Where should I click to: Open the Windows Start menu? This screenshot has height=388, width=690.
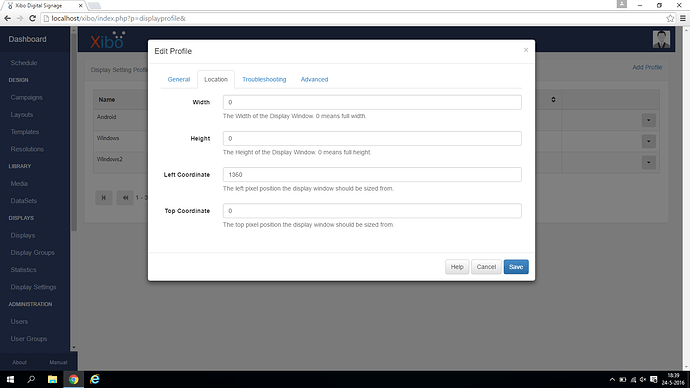[x=10, y=379]
